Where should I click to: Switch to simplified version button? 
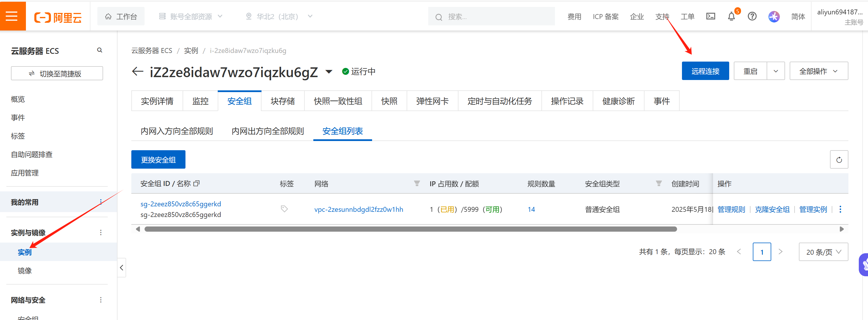57,73
